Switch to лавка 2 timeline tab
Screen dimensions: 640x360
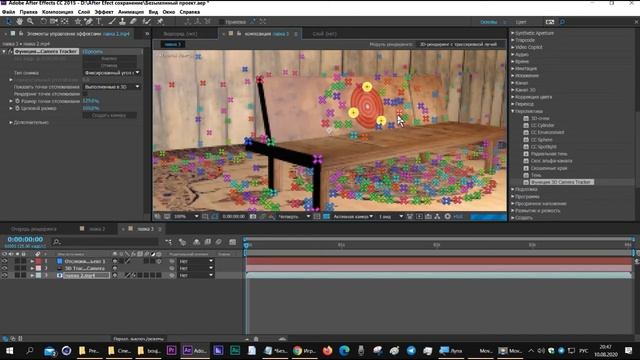[x=97, y=229]
